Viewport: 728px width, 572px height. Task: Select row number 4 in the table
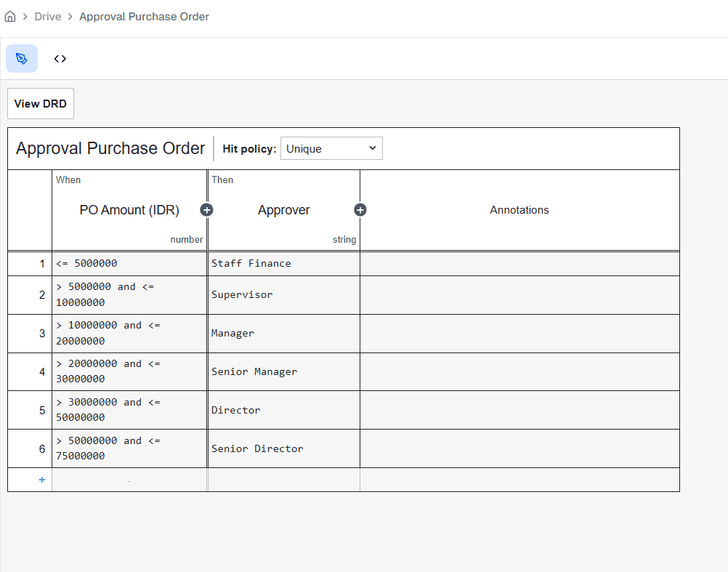click(x=41, y=371)
